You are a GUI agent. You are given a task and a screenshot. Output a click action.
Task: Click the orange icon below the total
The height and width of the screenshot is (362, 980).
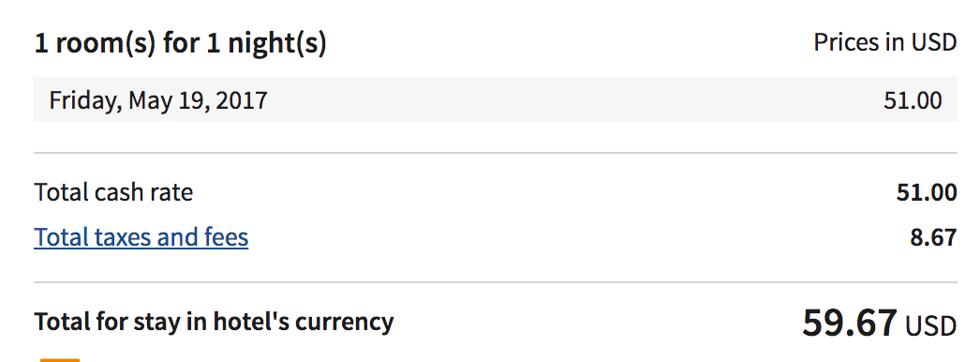pyautogui.click(x=60, y=359)
